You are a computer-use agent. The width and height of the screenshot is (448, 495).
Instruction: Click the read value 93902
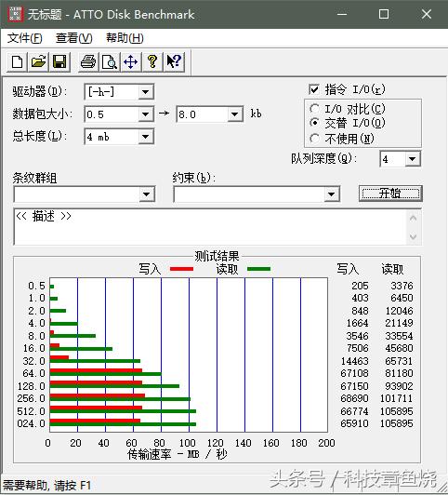(399, 386)
